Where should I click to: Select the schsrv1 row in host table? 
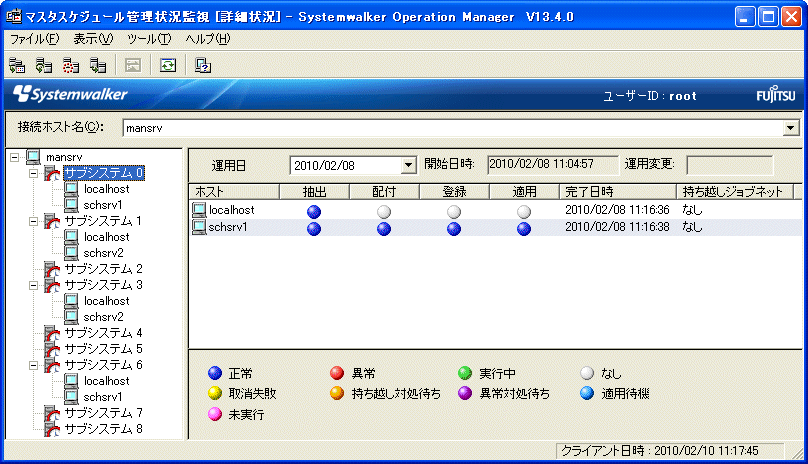click(496, 227)
